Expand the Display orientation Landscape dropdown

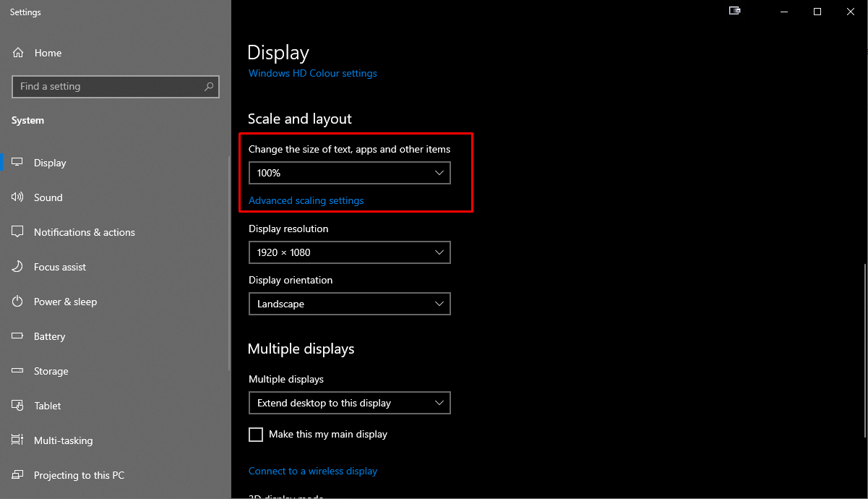349,304
